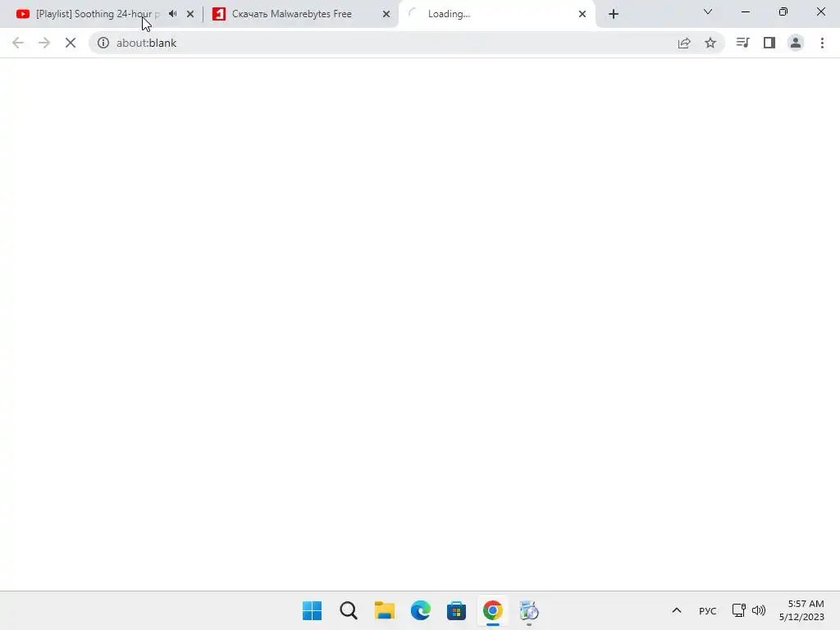Open the tab search dropdown chevron
840x630 pixels.
708,11
